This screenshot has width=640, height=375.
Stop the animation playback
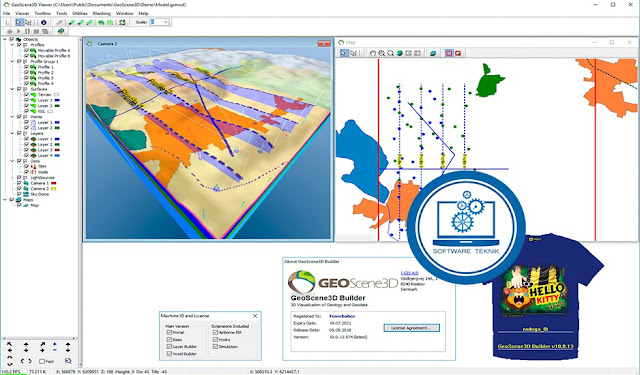point(36,31)
